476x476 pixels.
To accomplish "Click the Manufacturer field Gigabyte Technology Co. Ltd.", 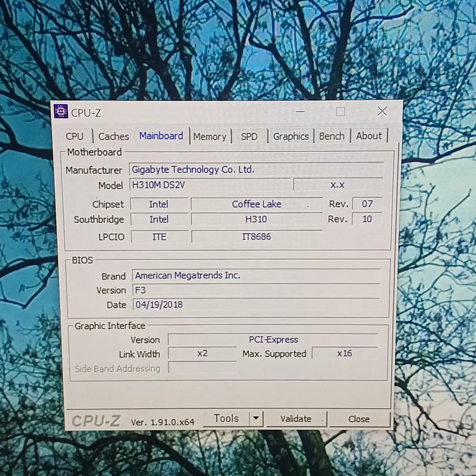I will pyautogui.click(x=256, y=169).
